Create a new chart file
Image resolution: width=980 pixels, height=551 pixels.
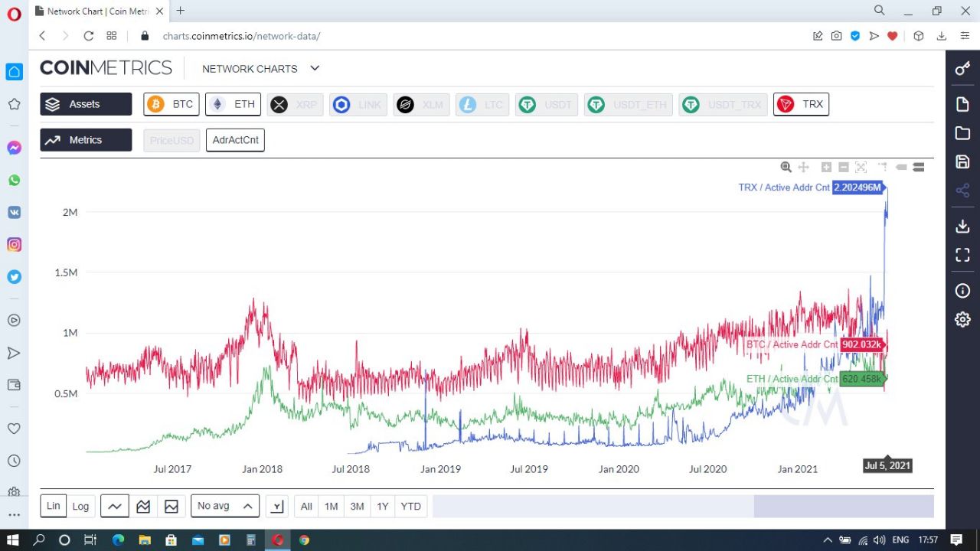pyautogui.click(x=962, y=104)
